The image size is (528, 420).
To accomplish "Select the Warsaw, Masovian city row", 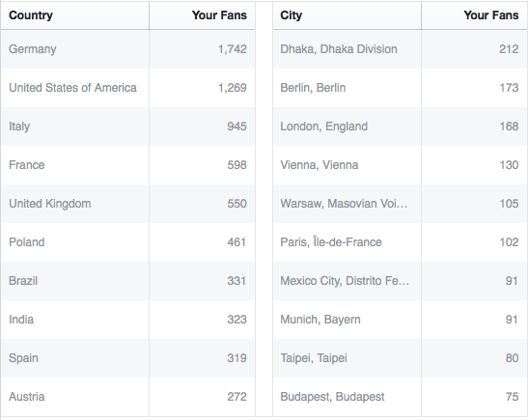I will pyautogui.click(x=400, y=204).
